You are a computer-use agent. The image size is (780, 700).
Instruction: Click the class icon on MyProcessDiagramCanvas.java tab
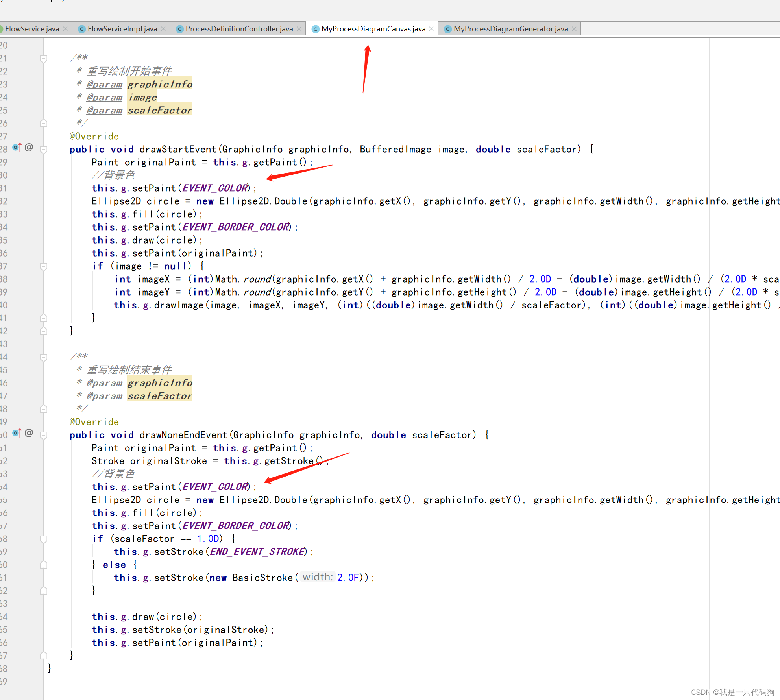(315, 28)
